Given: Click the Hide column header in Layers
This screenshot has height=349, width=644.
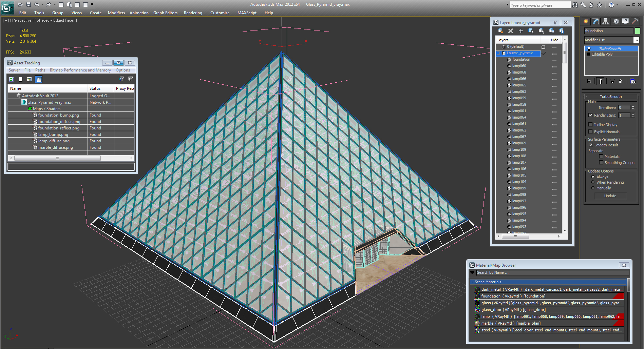Looking at the screenshot, I should click(554, 40).
